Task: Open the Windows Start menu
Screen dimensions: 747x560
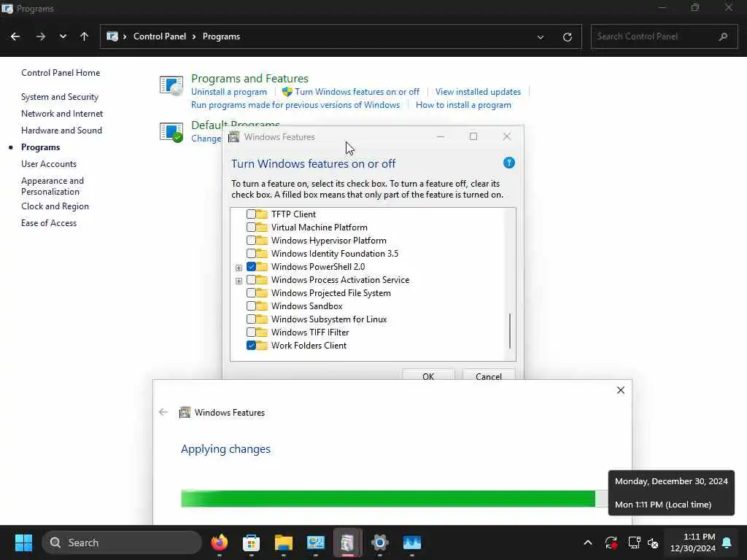Action: pos(23,542)
